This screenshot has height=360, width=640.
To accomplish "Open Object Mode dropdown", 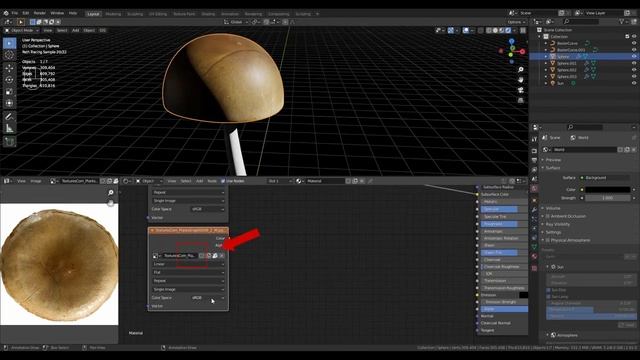I will pos(21,30).
